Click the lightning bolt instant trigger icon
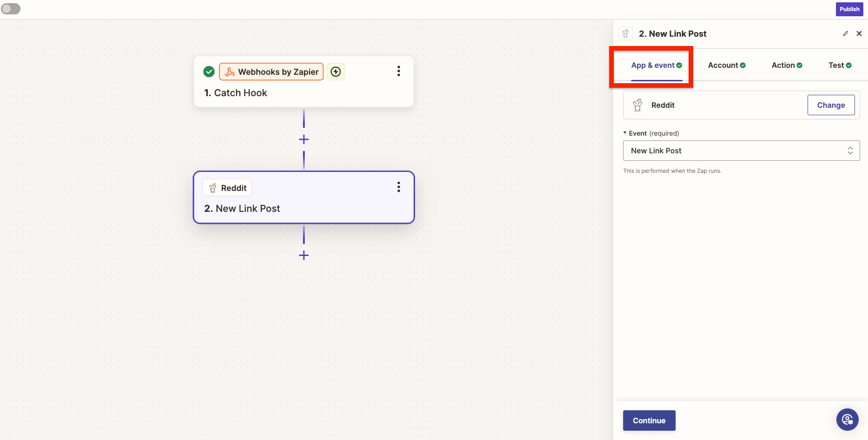This screenshot has height=440, width=868. 335,72
